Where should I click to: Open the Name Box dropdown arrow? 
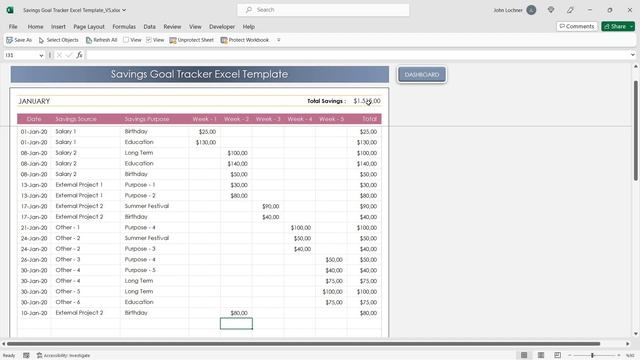41,55
